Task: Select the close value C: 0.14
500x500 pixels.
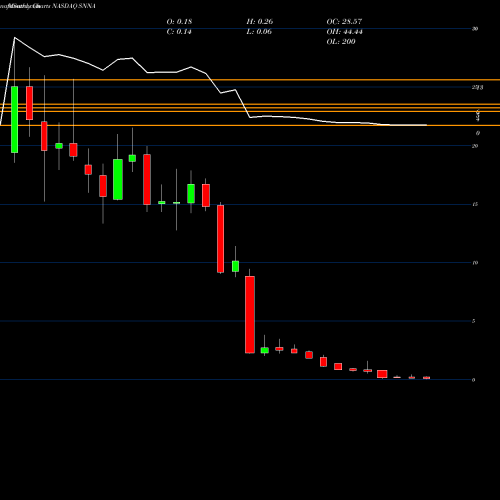Action: [179, 32]
